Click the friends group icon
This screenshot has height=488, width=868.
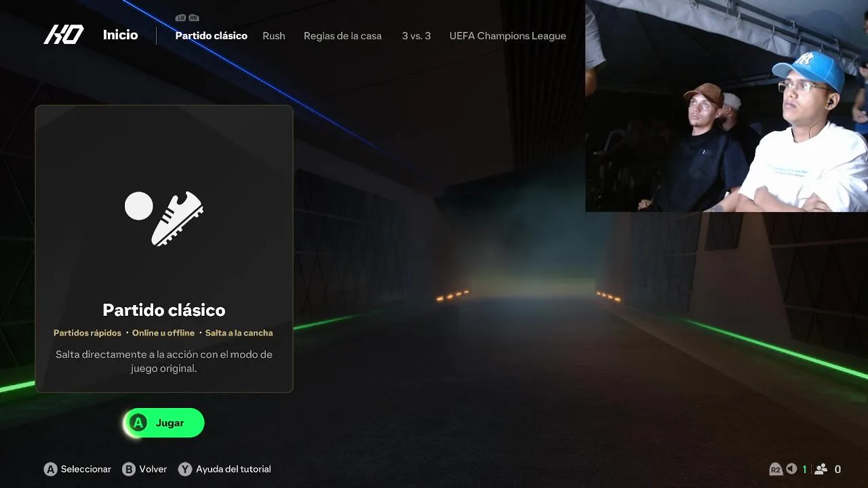821,469
